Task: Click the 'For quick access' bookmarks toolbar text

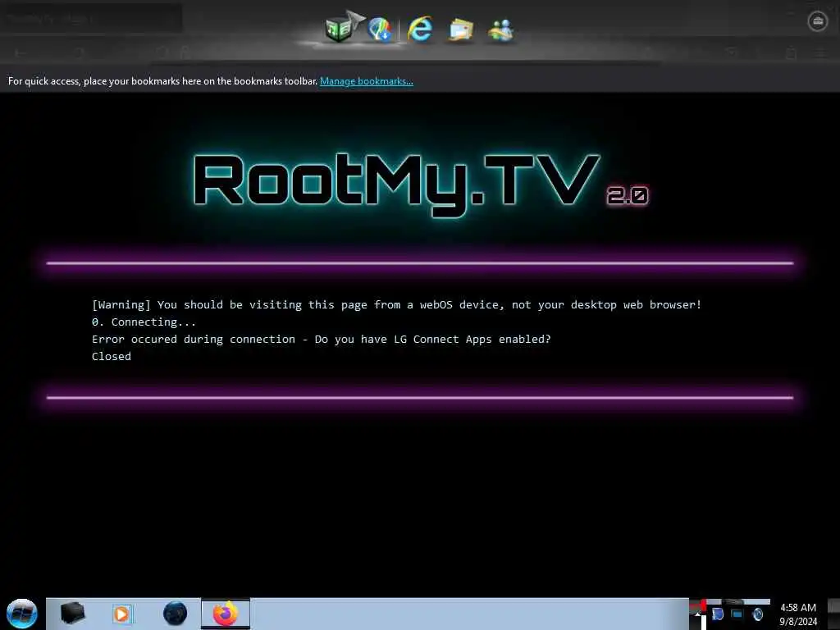Action: coord(163,81)
